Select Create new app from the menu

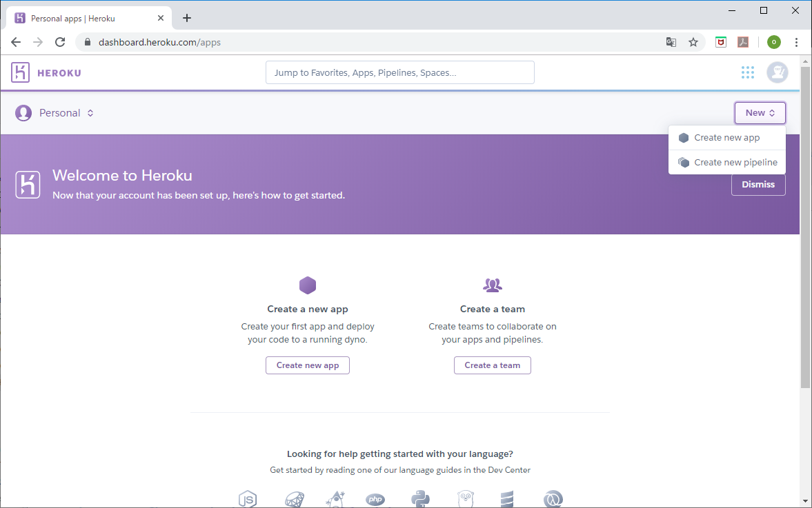727,138
